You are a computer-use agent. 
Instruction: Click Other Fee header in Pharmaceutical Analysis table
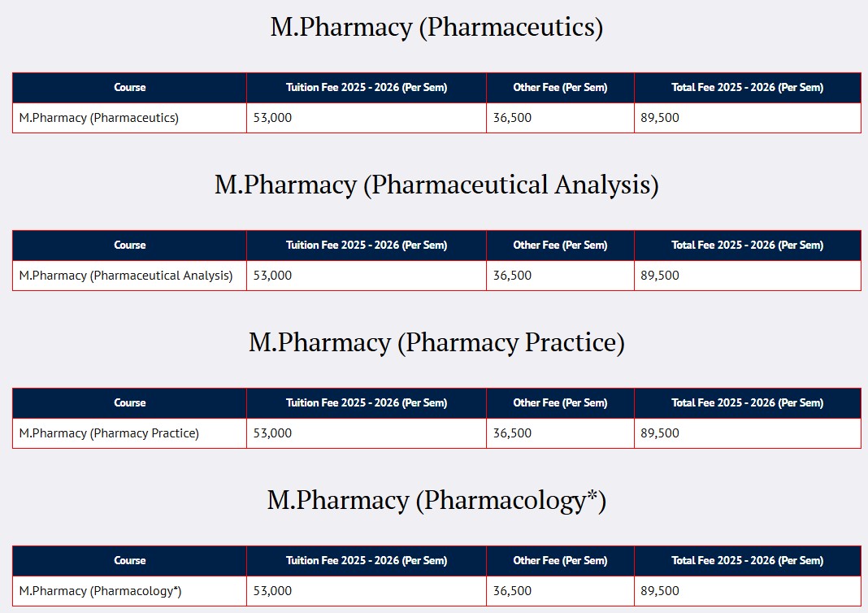click(x=560, y=246)
